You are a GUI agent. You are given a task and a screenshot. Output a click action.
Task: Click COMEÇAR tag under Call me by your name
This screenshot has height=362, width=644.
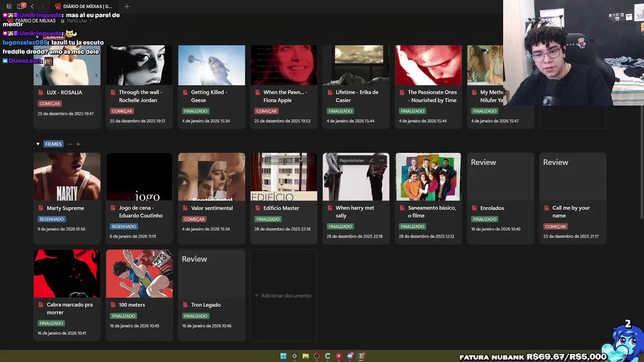555,227
